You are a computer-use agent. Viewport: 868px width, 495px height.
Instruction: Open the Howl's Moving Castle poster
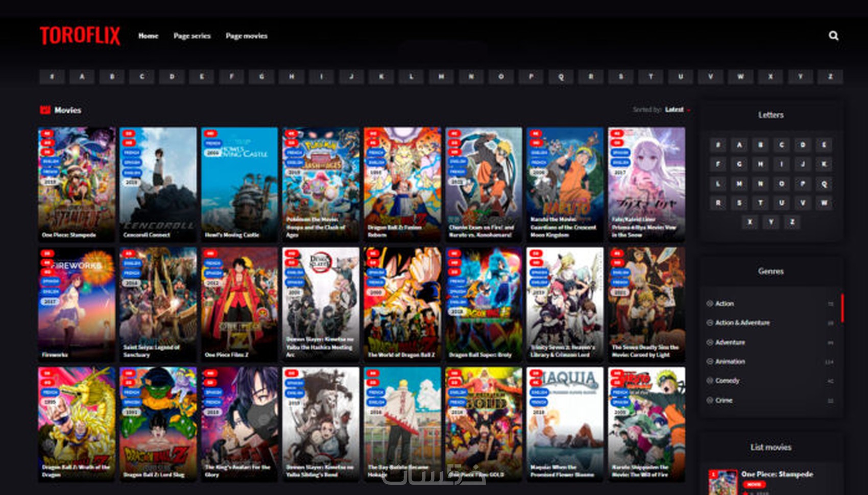239,185
